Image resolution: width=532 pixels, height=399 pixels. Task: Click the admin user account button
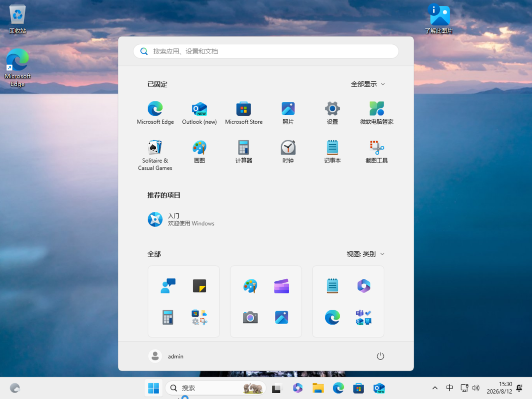(166, 356)
